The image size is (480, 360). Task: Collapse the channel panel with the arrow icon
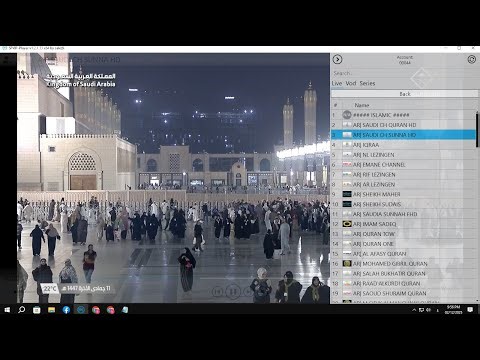[x=337, y=59]
